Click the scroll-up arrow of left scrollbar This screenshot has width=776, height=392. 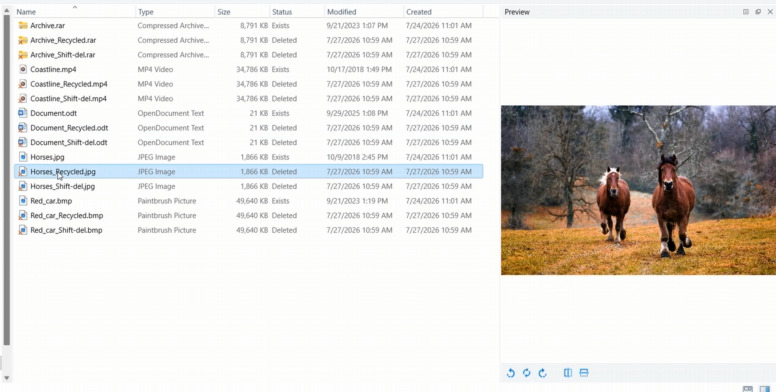click(x=6, y=10)
